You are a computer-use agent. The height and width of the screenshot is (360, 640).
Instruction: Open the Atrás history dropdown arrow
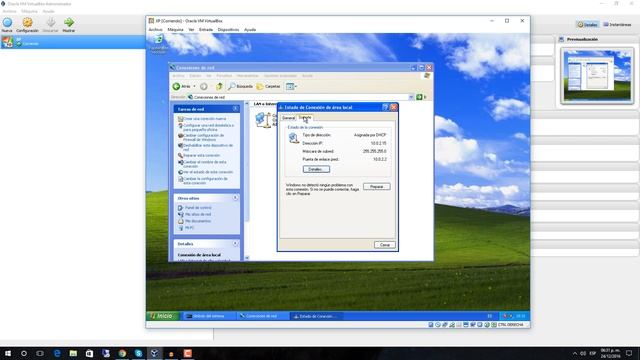(x=194, y=86)
